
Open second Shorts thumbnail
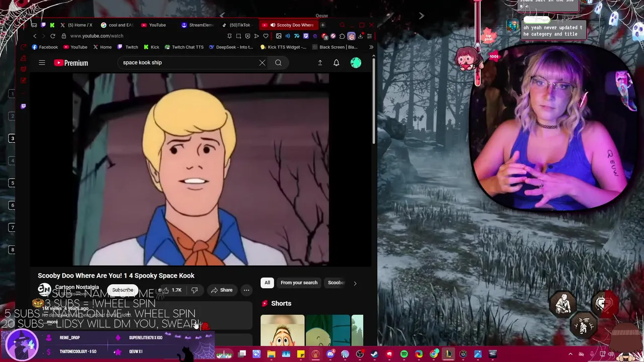coord(328,330)
